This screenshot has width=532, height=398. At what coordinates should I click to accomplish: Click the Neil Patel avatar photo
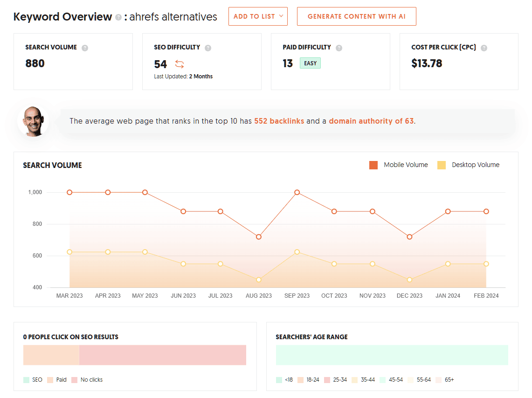33,121
